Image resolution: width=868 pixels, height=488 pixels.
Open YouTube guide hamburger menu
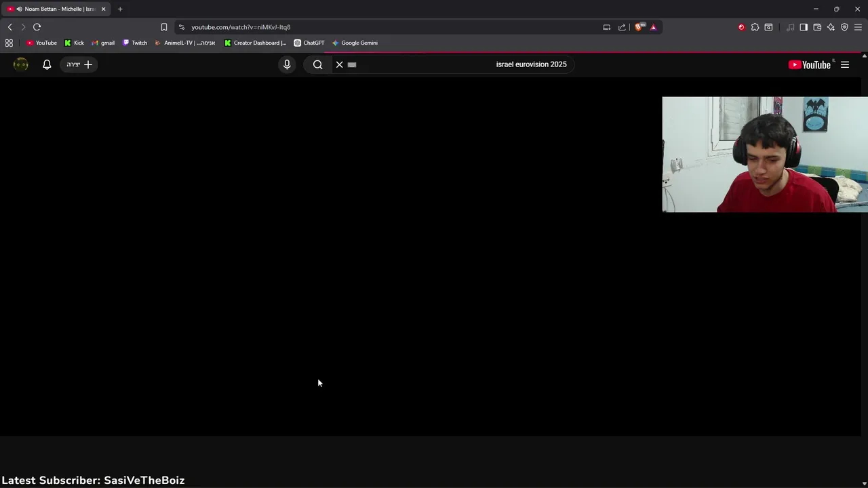click(845, 64)
